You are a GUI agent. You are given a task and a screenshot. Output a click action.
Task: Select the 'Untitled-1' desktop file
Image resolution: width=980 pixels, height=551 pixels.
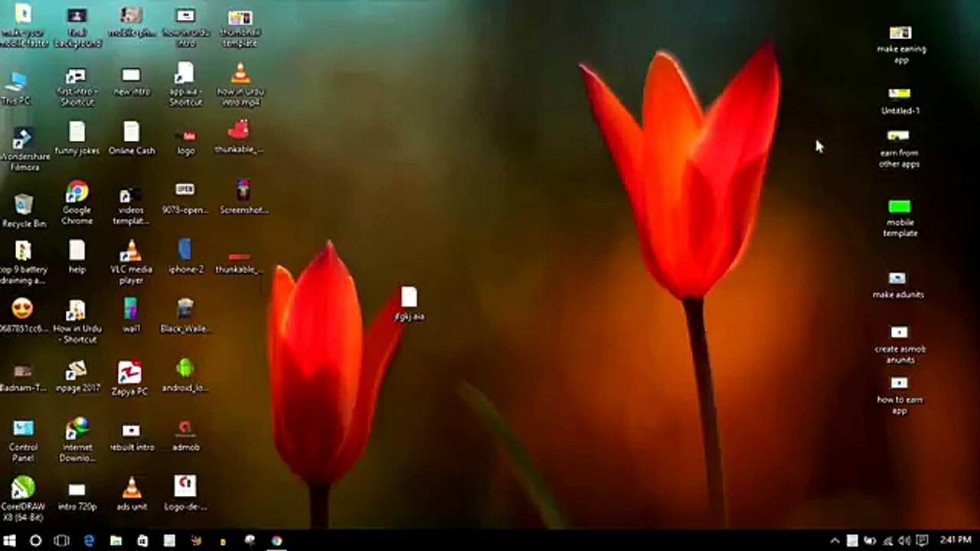900,102
